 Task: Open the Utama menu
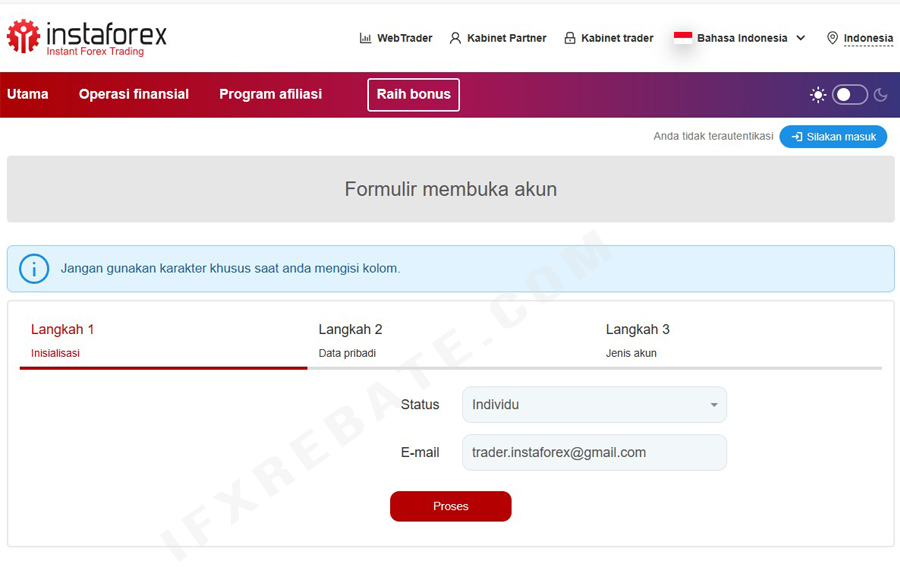coord(28,94)
